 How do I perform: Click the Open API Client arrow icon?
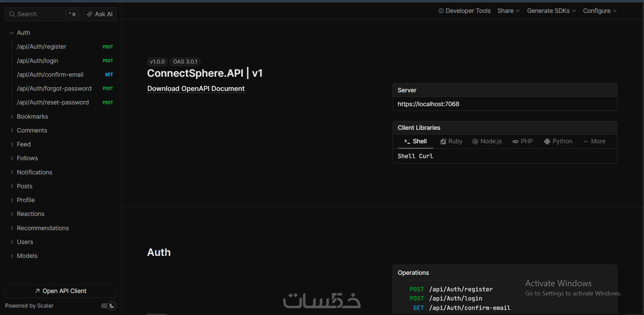[x=38, y=291]
